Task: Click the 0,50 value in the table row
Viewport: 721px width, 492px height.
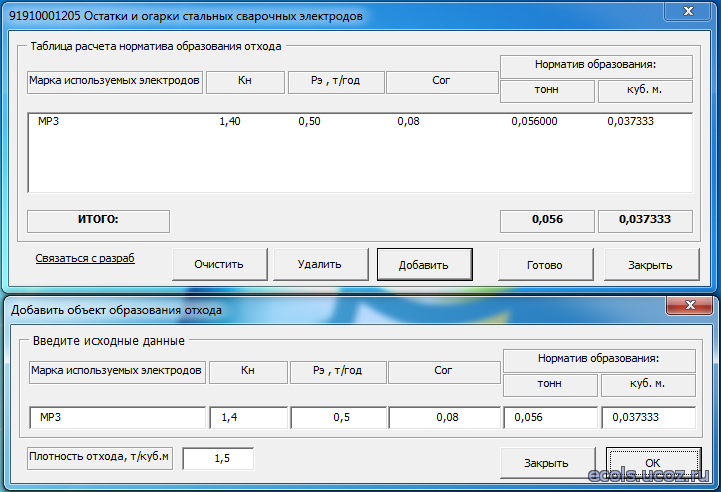Action: pyautogui.click(x=309, y=121)
